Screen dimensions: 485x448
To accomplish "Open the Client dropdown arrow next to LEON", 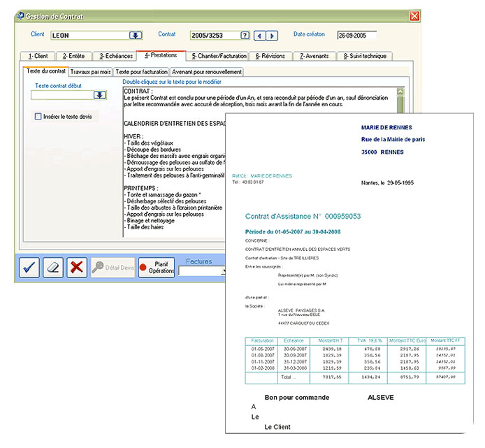I will 136,35.
